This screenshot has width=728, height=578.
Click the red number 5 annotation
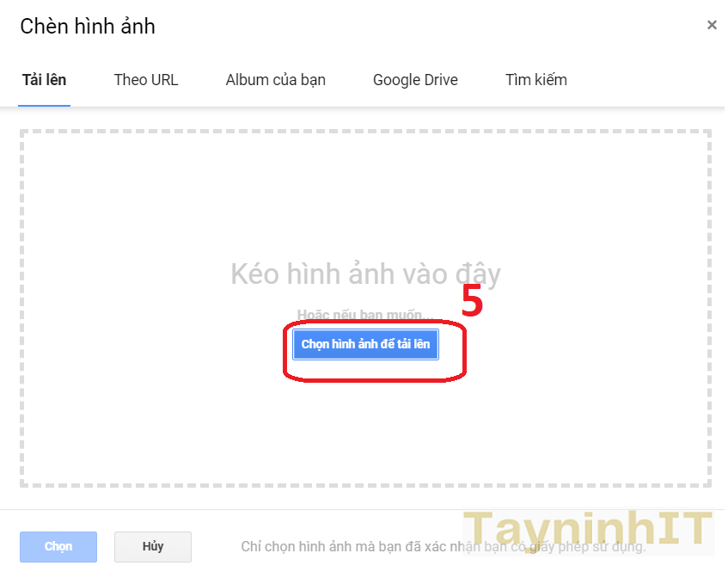click(x=472, y=300)
